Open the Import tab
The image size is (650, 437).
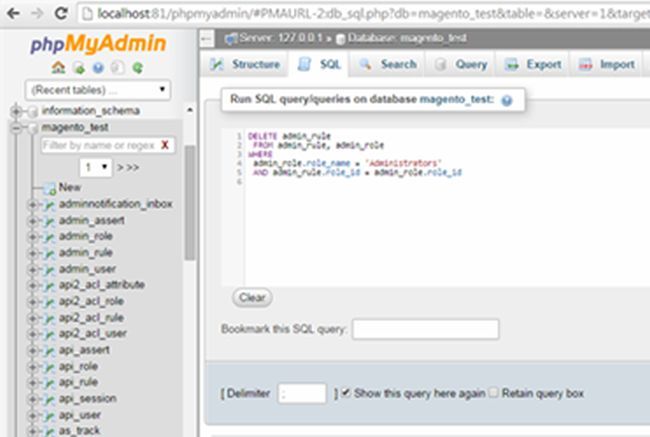[606, 64]
